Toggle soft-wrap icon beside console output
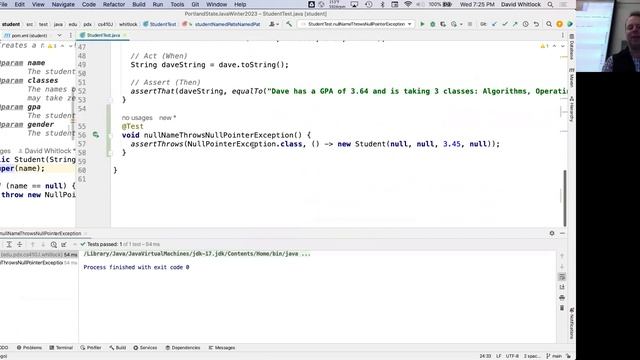 [x=562, y=277]
